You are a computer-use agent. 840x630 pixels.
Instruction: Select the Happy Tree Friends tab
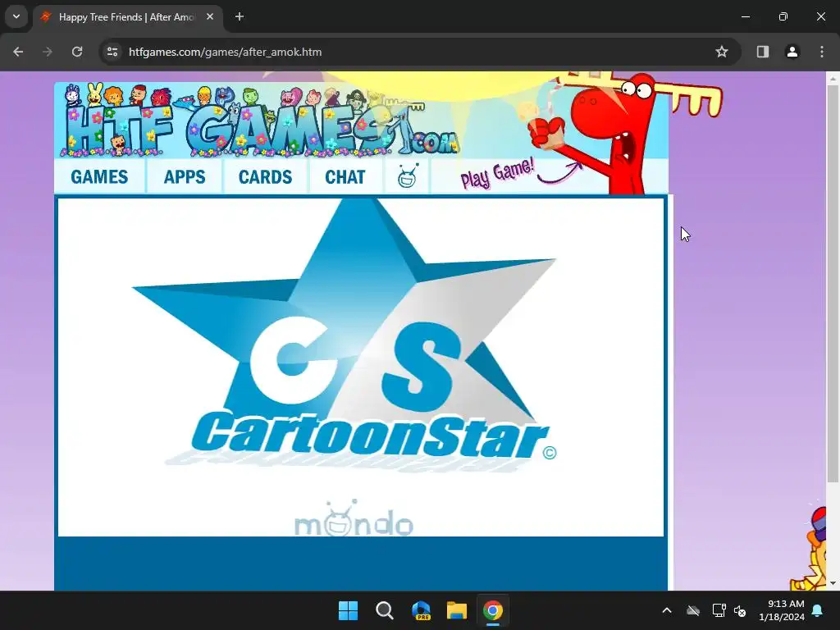coord(127,17)
